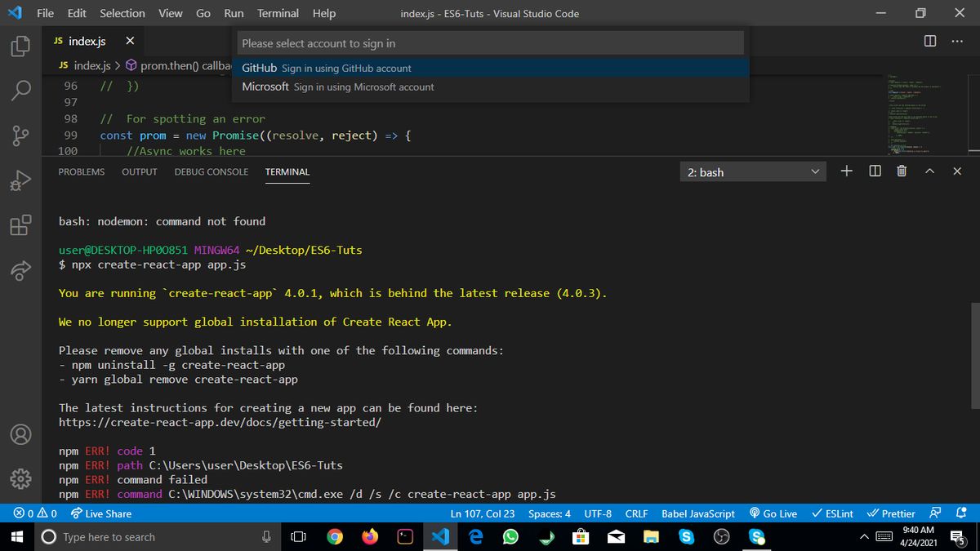Image resolution: width=980 pixels, height=551 pixels.
Task: Open the Source Control view
Action: coord(21,134)
